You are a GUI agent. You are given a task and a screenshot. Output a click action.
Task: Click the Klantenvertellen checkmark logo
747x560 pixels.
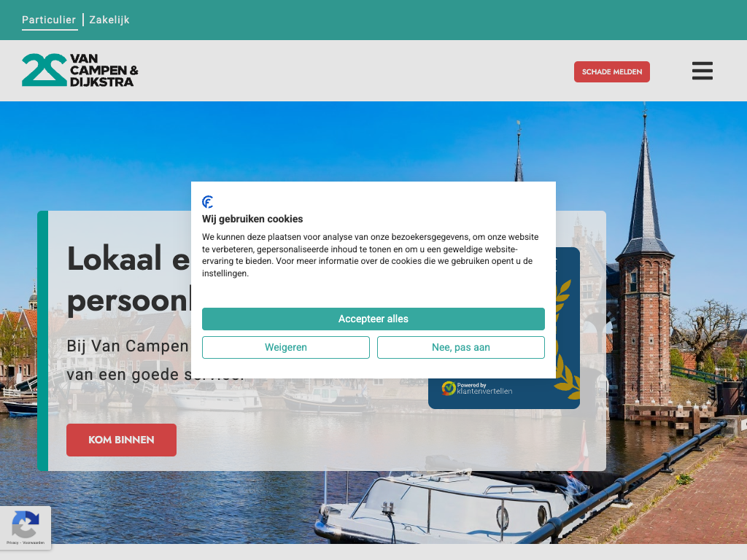pos(449,388)
